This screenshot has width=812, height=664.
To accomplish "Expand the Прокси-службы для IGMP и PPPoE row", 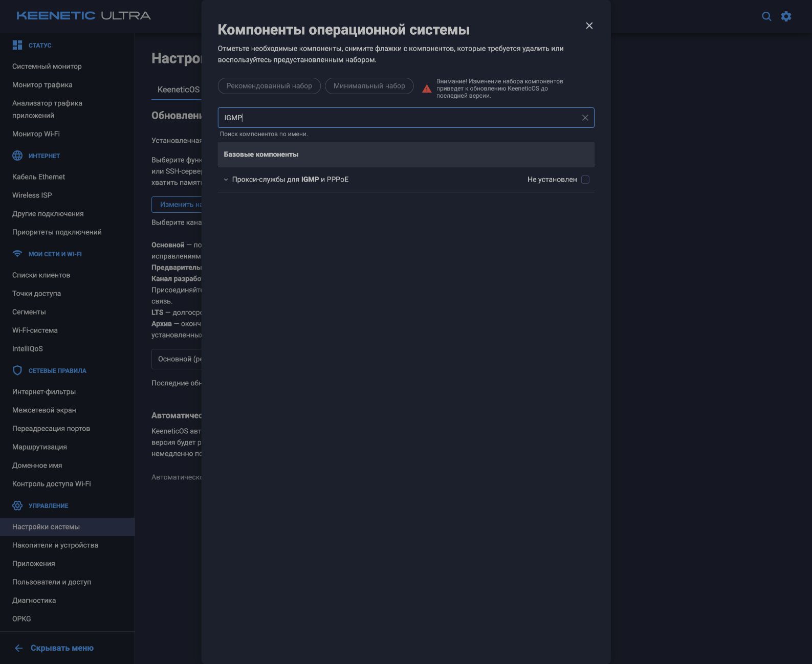I will point(226,180).
